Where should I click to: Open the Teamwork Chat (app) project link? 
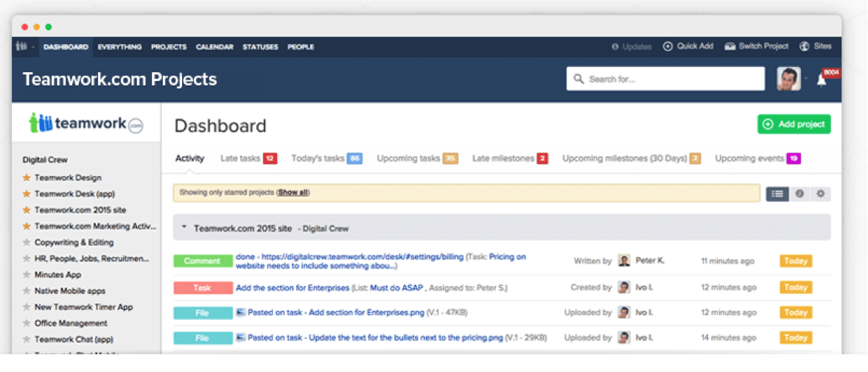(74, 340)
